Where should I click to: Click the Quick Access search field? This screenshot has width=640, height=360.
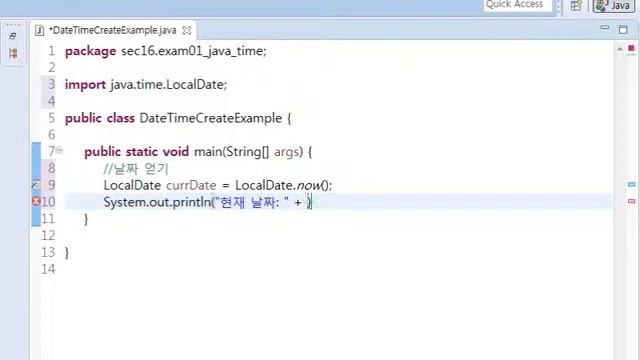pyautogui.click(x=518, y=5)
